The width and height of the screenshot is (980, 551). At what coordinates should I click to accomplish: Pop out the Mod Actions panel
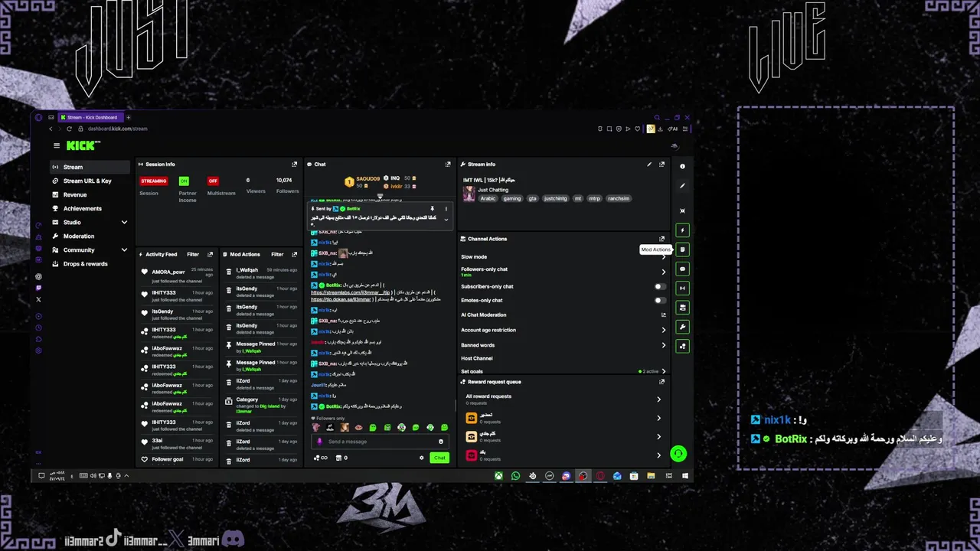click(294, 254)
